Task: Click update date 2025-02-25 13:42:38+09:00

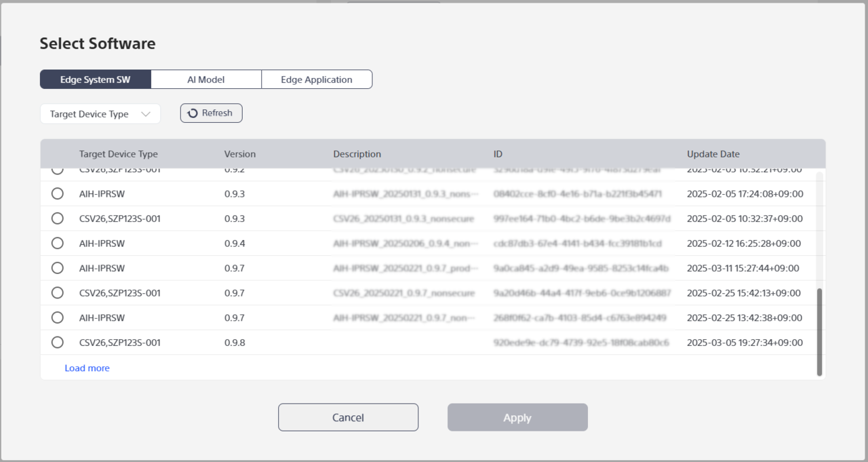Action: [x=745, y=317]
